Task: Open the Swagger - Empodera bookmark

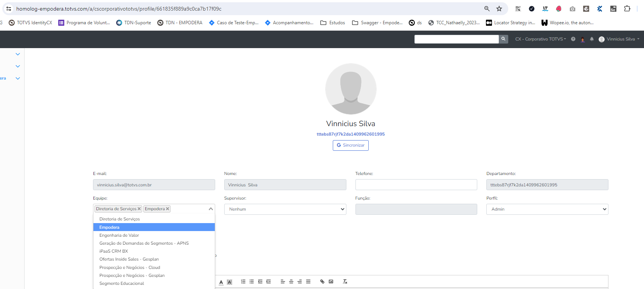Action: 377,23
